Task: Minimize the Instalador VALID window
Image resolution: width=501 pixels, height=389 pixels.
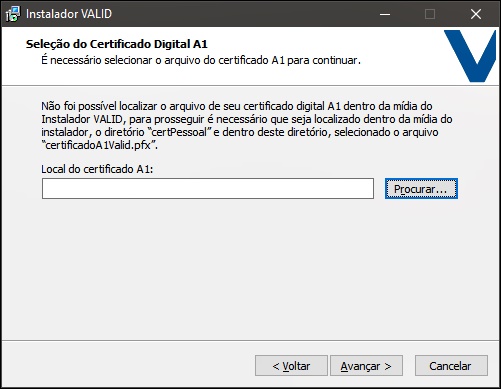Action: click(385, 14)
